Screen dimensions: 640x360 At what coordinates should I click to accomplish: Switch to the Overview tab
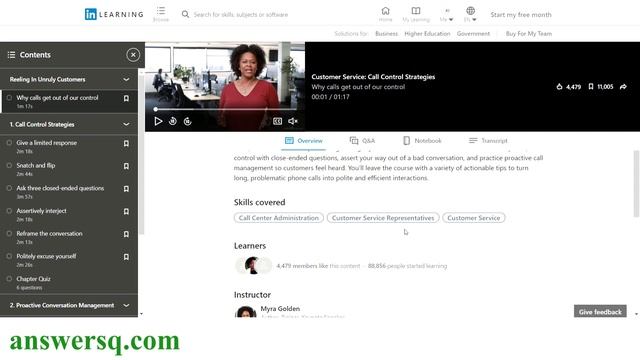point(304,141)
